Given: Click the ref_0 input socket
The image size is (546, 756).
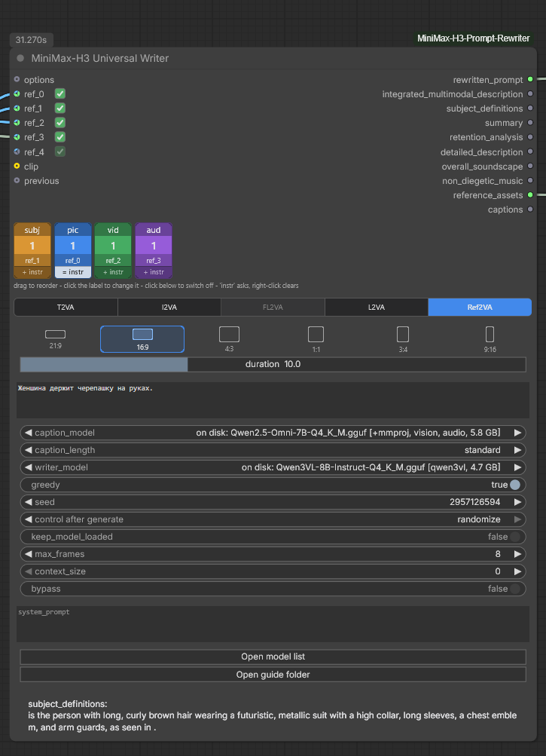Looking at the screenshot, I should point(17,94).
